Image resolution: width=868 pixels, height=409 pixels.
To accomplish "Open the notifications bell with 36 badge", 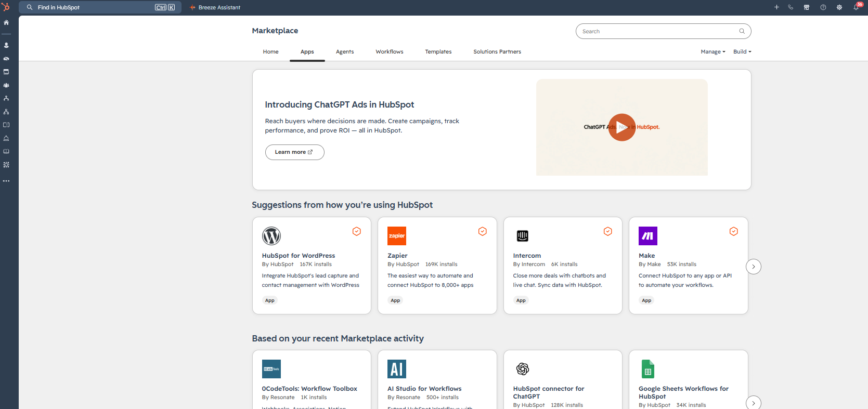I will pyautogui.click(x=857, y=7).
